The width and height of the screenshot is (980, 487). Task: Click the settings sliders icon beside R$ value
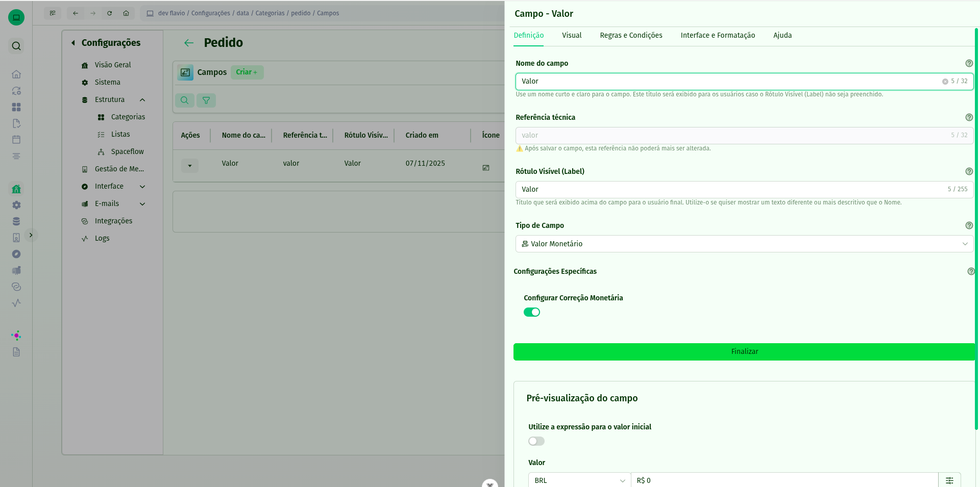point(949,480)
